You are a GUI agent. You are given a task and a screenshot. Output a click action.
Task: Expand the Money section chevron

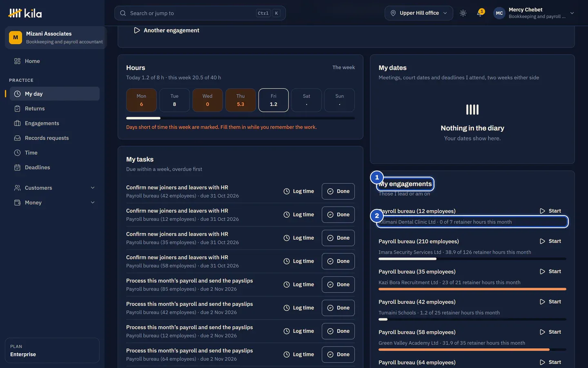click(93, 202)
